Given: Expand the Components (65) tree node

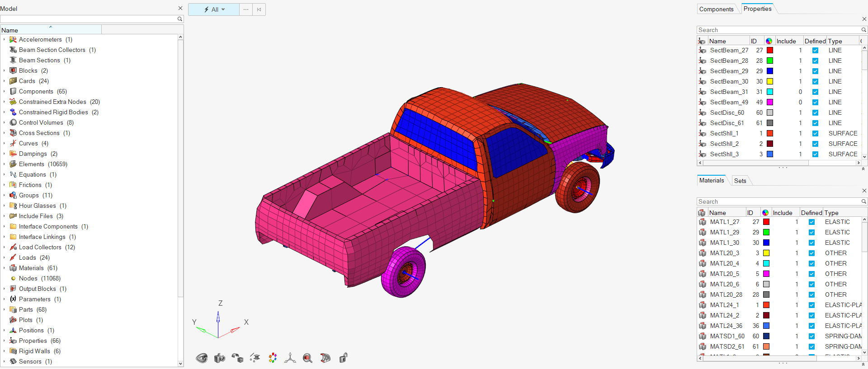Looking at the screenshot, I should coord(4,92).
